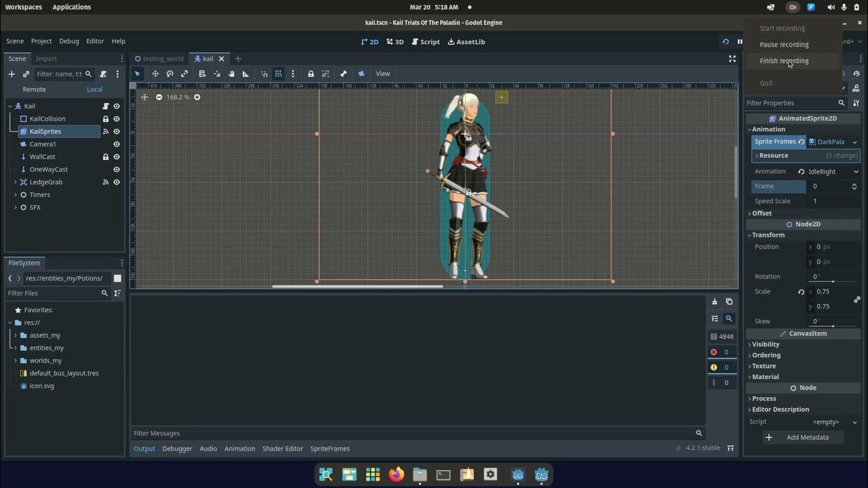Enable the Pan Mode hand tool
This screenshot has width=868, height=488.
coord(231,74)
